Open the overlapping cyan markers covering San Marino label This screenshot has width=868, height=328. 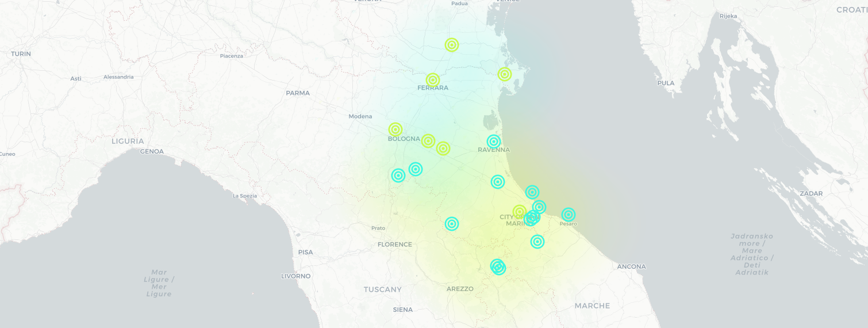[x=532, y=218]
